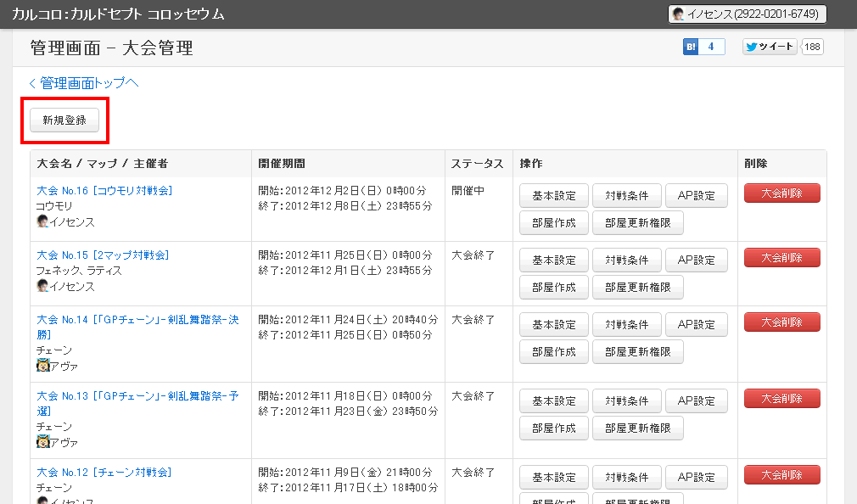The image size is (857, 504).
Task: Open 大会 No.16 [コウモリ対戦会] link
Action: click(104, 191)
